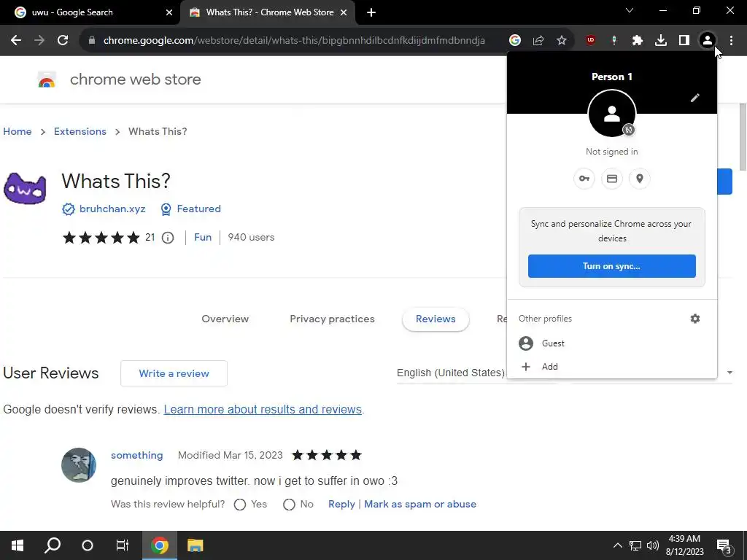Close the Whats This? Chrome Web Store tab
747x560 pixels.
pos(344,12)
